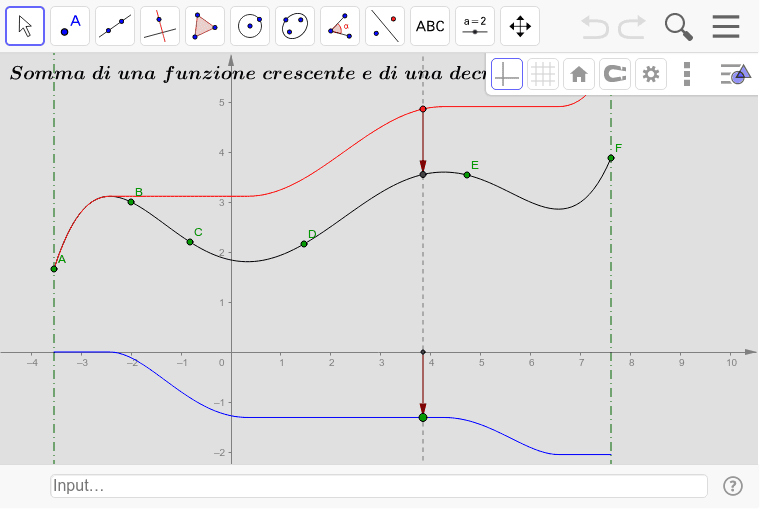The height and width of the screenshot is (509, 760).
Task: Open the input help question mark
Action: click(732, 486)
